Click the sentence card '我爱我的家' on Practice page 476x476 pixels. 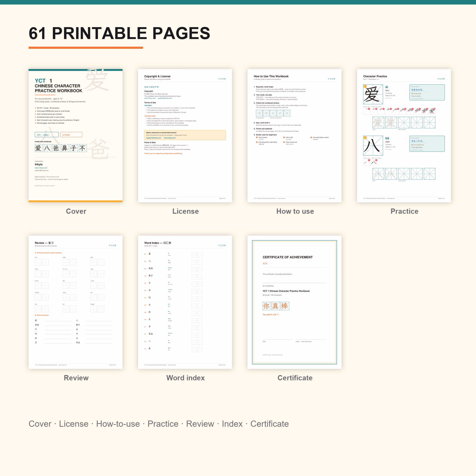tap(427, 93)
